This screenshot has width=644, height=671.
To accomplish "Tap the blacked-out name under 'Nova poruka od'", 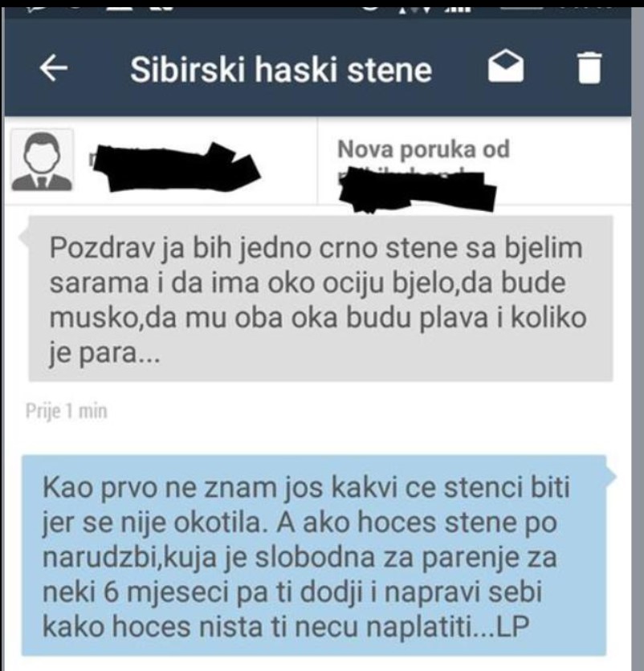I will (418, 189).
